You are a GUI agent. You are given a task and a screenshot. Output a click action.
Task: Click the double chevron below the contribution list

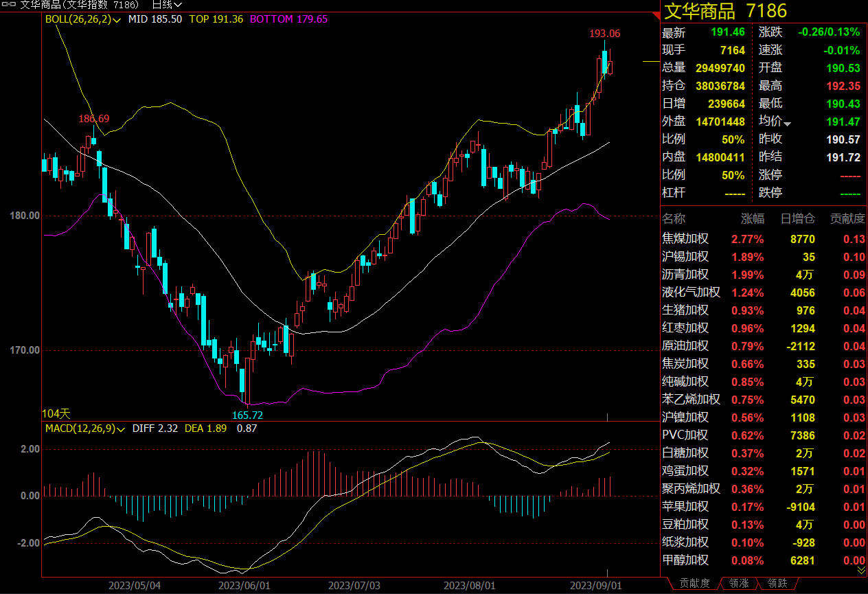tap(861, 570)
